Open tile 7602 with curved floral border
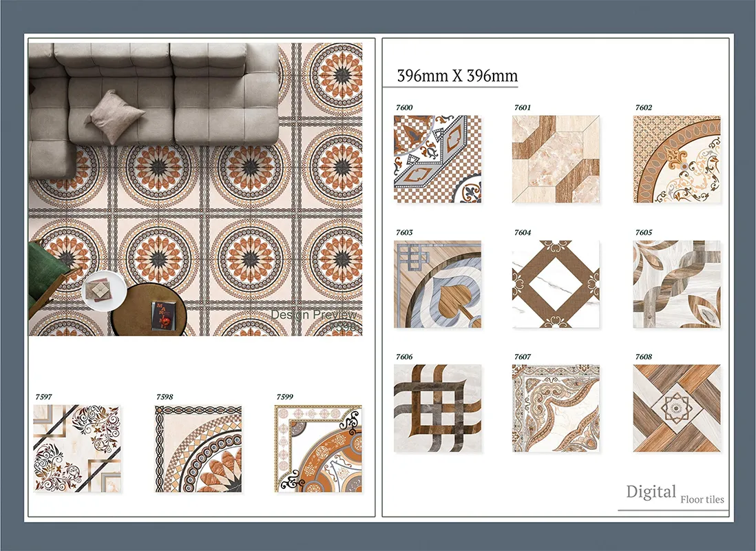756x551 pixels. point(676,159)
